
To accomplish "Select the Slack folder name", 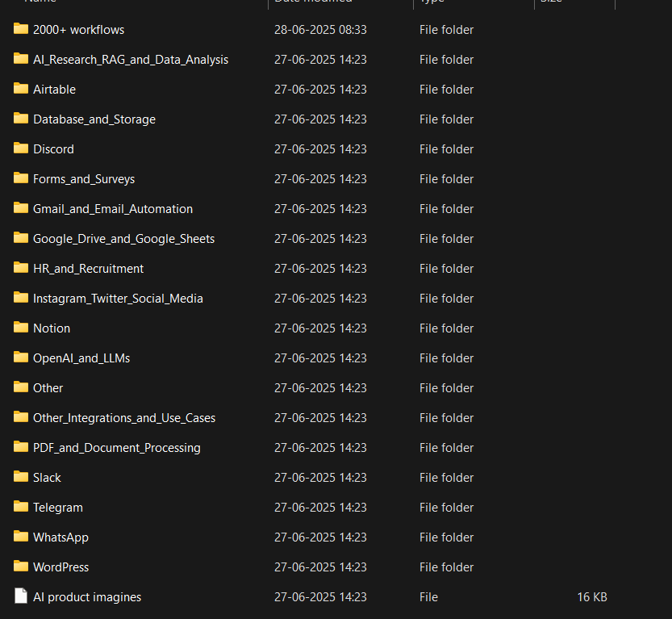I will (x=47, y=478).
